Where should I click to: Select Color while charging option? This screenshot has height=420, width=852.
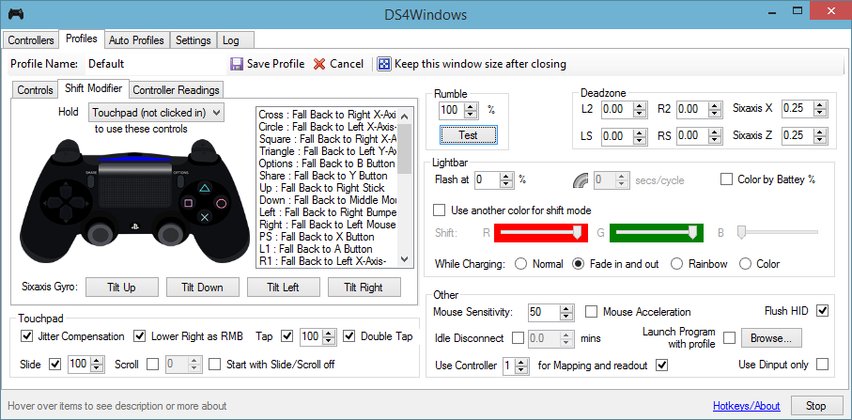click(x=744, y=264)
